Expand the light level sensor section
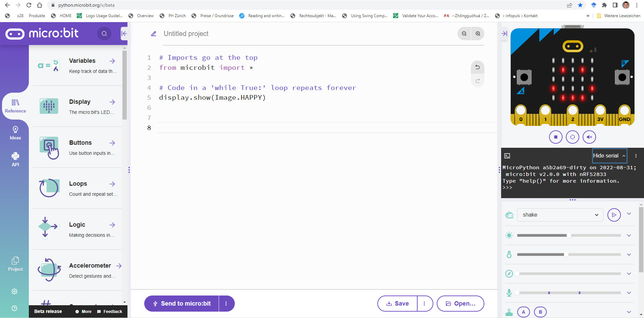This screenshot has width=644, height=318. pyautogui.click(x=629, y=235)
